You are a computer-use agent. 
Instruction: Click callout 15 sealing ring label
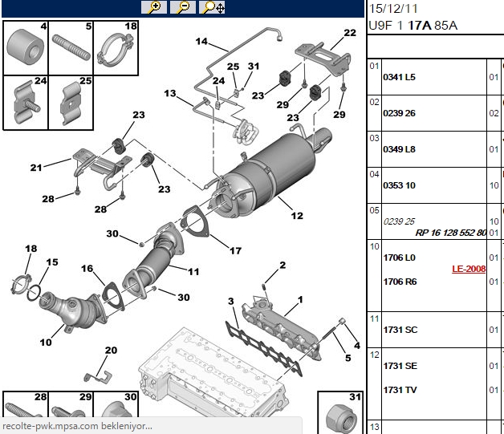point(52,262)
